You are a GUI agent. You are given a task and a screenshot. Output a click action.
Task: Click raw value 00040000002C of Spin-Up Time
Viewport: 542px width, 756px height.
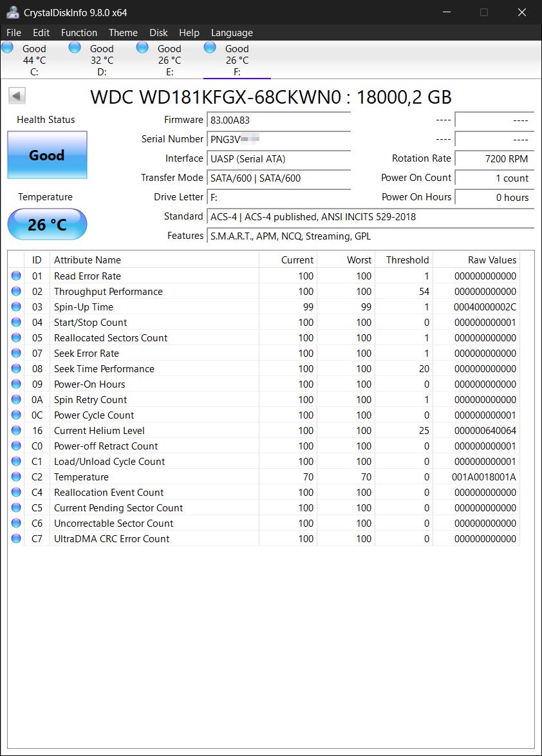tap(485, 307)
